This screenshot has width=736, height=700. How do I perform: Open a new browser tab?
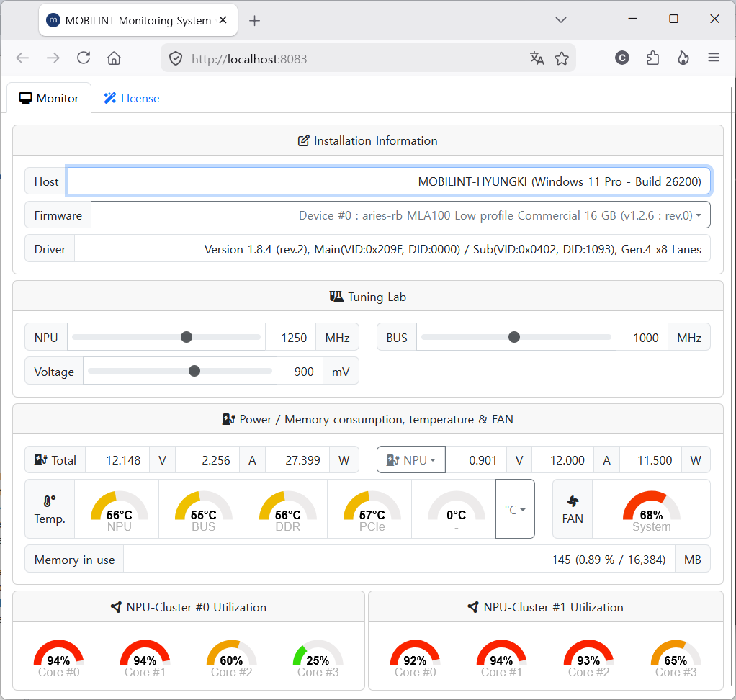(x=254, y=21)
